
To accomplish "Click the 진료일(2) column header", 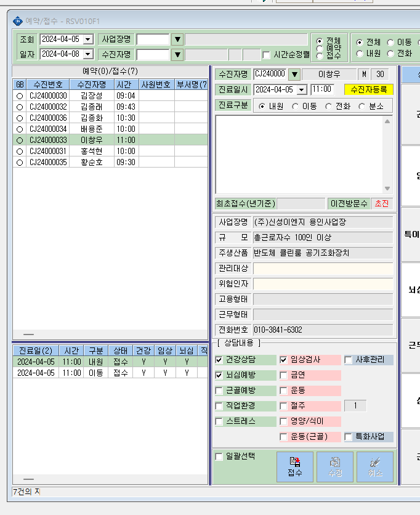I will (36, 351).
